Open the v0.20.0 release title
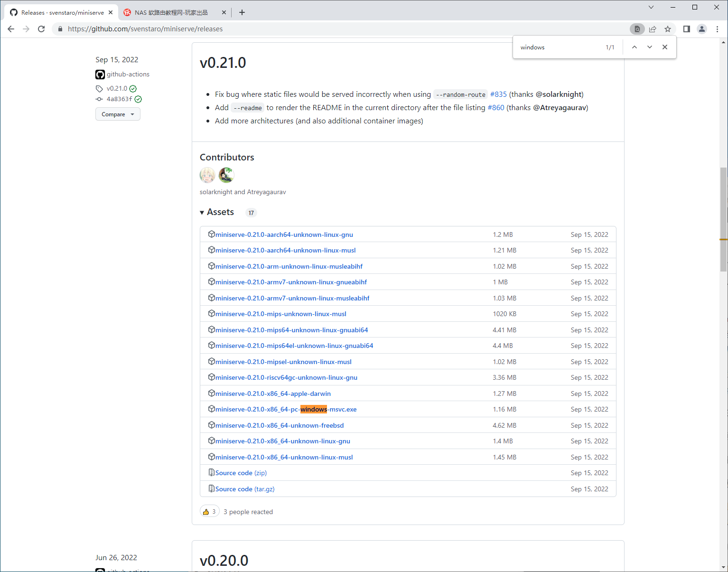This screenshot has width=728, height=572. coord(224,561)
